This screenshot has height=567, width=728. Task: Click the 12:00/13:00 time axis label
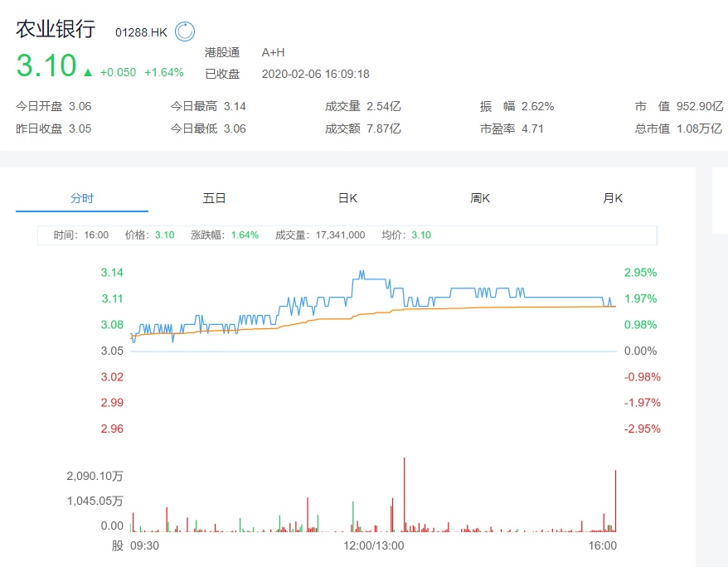(374, 545)
